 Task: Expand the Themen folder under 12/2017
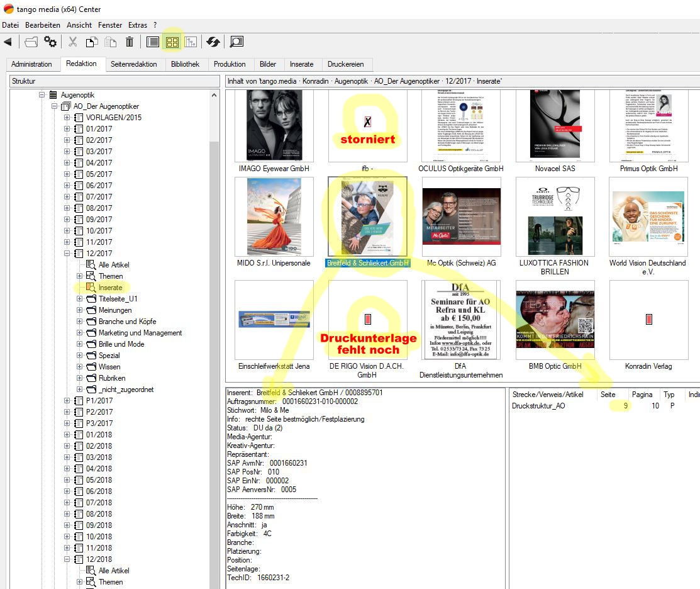(80, 276)
